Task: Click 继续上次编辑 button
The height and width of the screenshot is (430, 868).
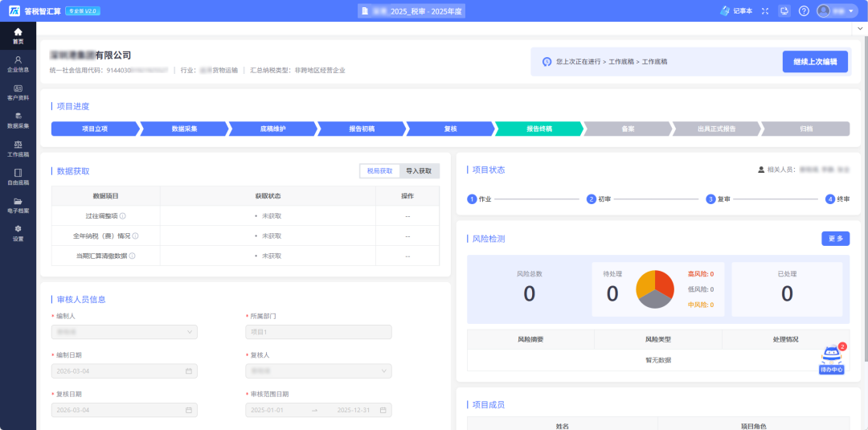Action: tap(815, 61)
